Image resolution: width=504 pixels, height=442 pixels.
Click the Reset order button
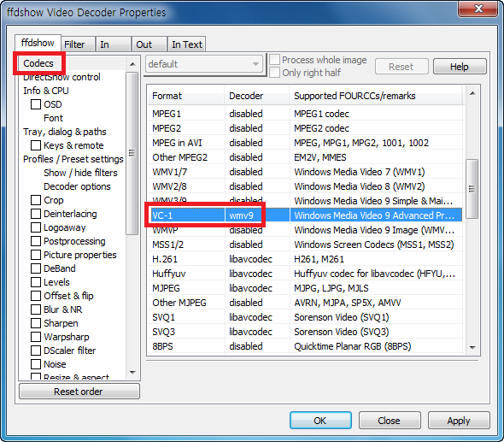coord(79,392)
